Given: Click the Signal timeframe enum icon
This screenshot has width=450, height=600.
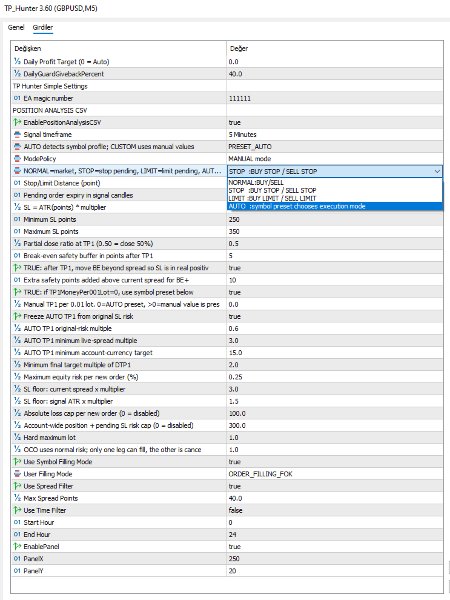Looking at the screenshot, I should tap(17, 135).
